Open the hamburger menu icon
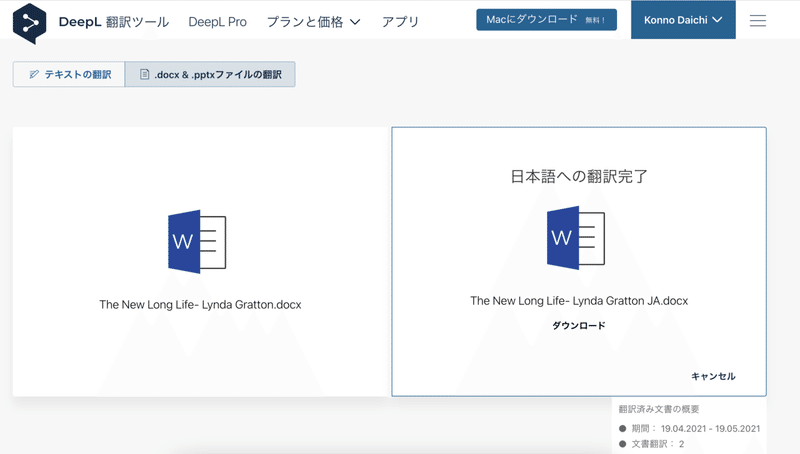The width and height of the screenshot is (800, 454). (x=758, y=20)
